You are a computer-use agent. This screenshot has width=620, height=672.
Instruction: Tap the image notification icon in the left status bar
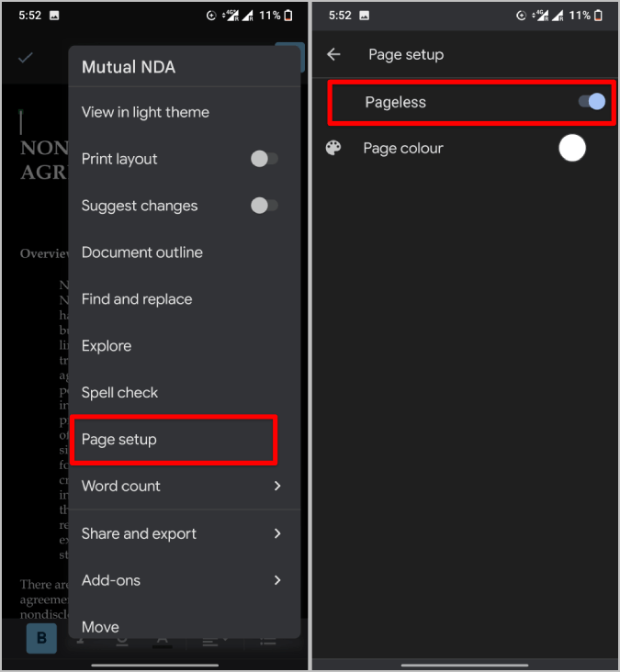click(54, 16)
